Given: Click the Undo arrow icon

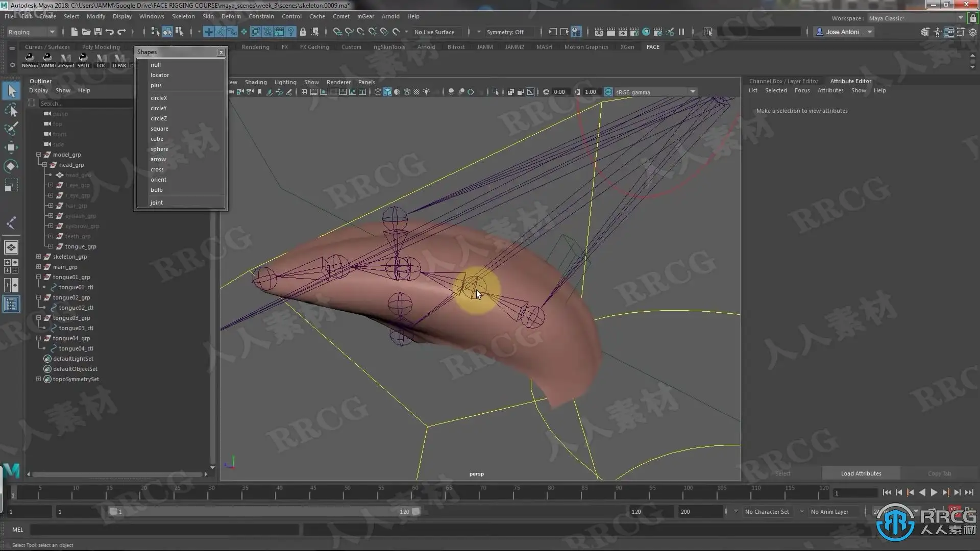Looking at the screenshot, I should pyautogui.click(x=110, y=32).
